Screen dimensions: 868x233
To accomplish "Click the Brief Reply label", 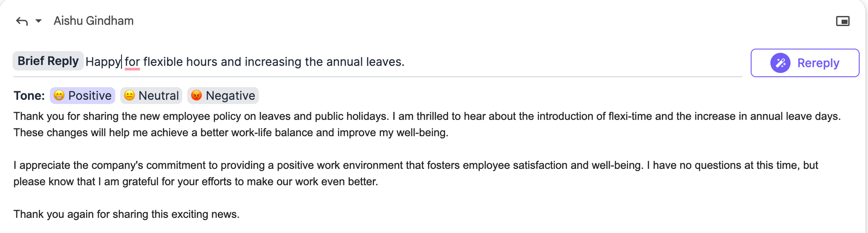I will (48, 61).
